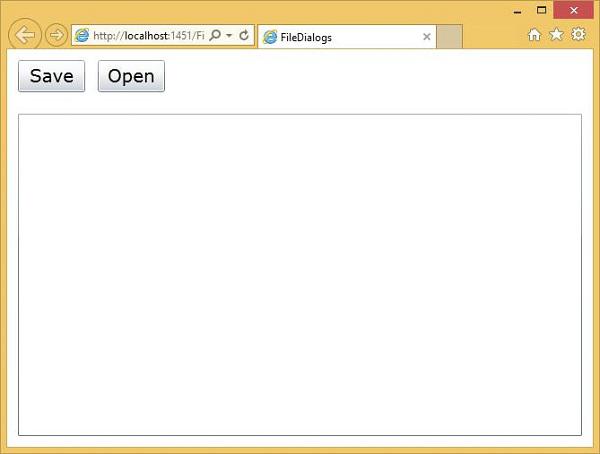600x454 pixels.
Task: Refresh the page with the reload icon
Action: point(244,36)
